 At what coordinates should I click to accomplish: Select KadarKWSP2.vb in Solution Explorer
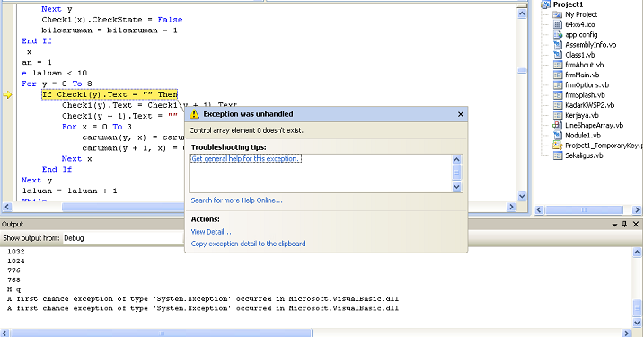(589, 105)
